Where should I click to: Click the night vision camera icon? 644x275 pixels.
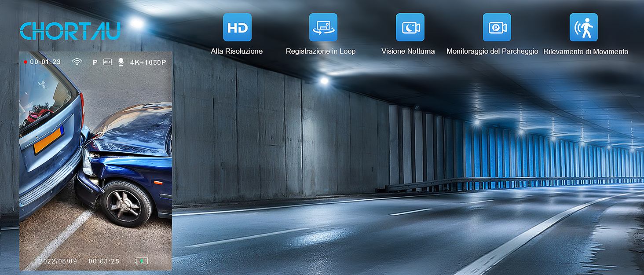(410, 27)
